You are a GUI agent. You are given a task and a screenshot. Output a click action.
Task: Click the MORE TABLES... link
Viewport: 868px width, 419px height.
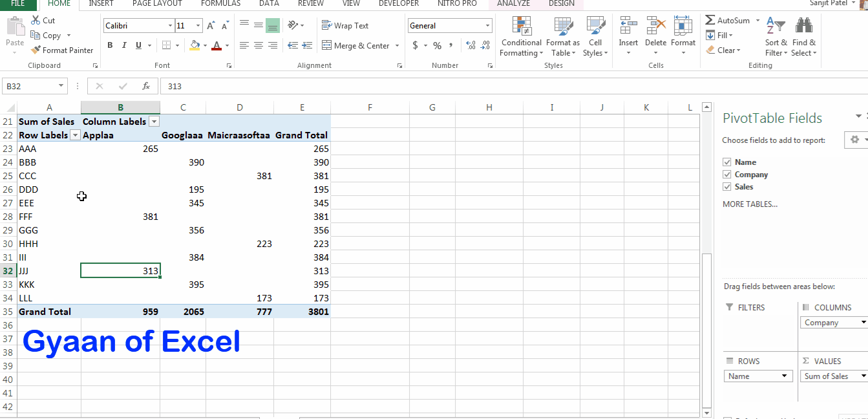point(750,204)
